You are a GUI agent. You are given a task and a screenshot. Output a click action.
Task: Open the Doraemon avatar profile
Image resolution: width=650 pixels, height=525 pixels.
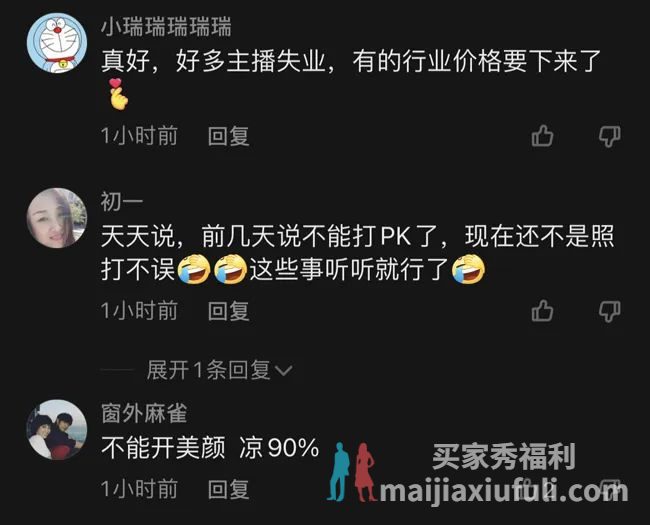point(57,43)
